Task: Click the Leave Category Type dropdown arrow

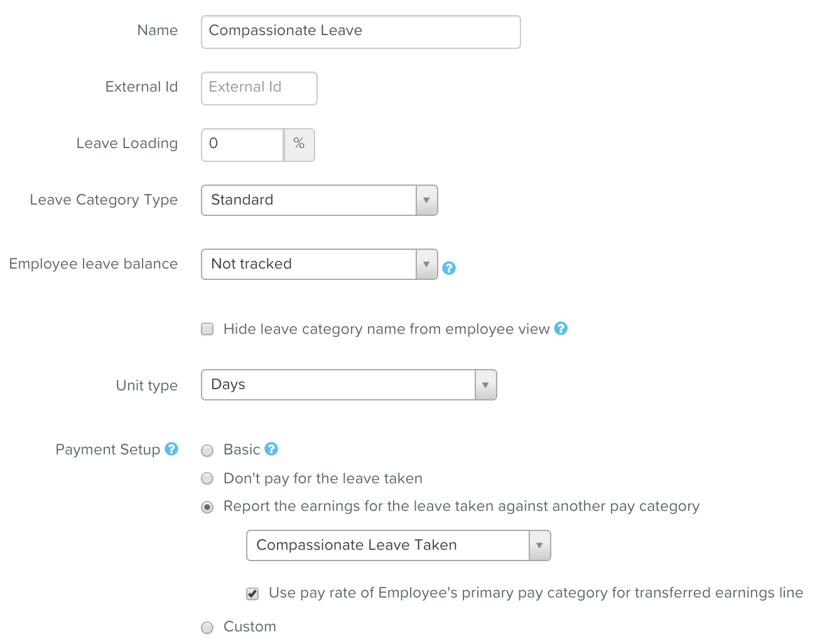Action: (x=426, y=200)
